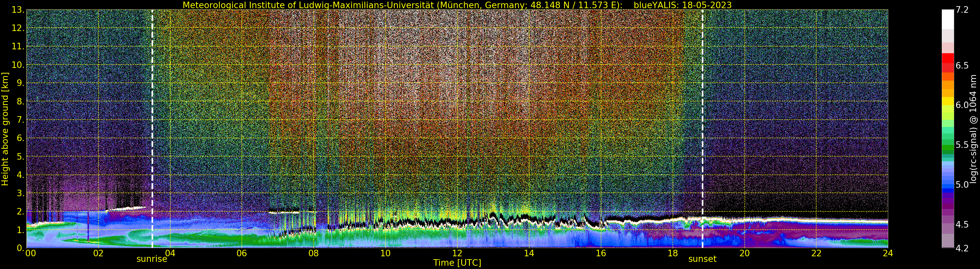
Task: Click the height-axis tick label '1.'
Action: click(21, 230)
